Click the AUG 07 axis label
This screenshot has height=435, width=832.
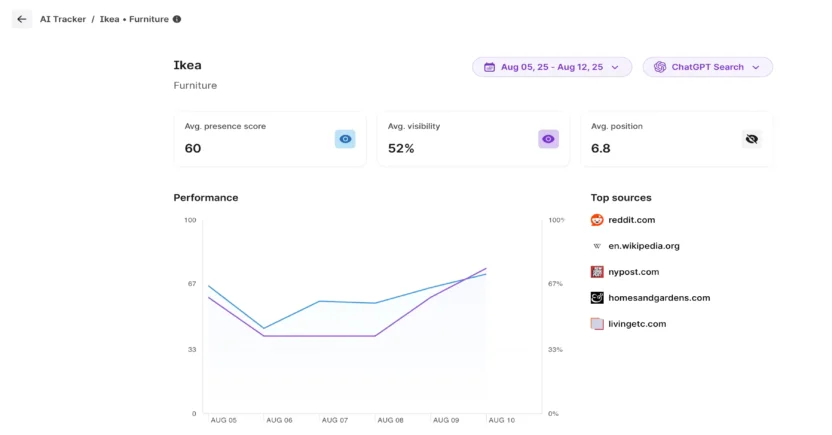tap(335, 420)
